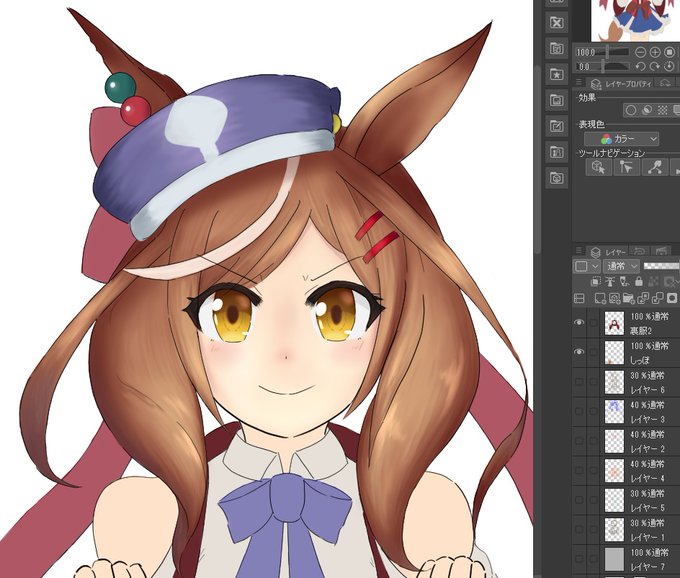Select layer named しっぽ
The image size is (680, 578).
click(639, 360)
